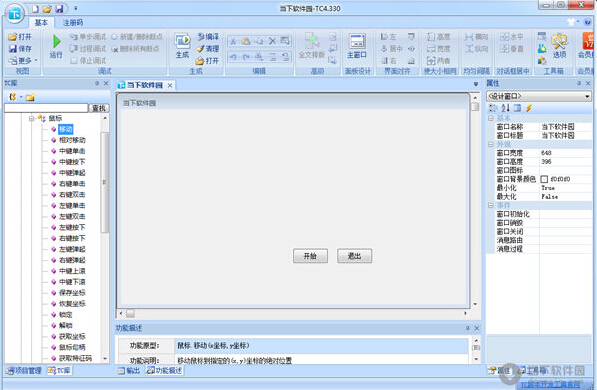The width and height of the screenshot is (597, 390).
Task: Click the paste icon in the 编辑 group
Action: pyautogui.click(x=246, y=41)
